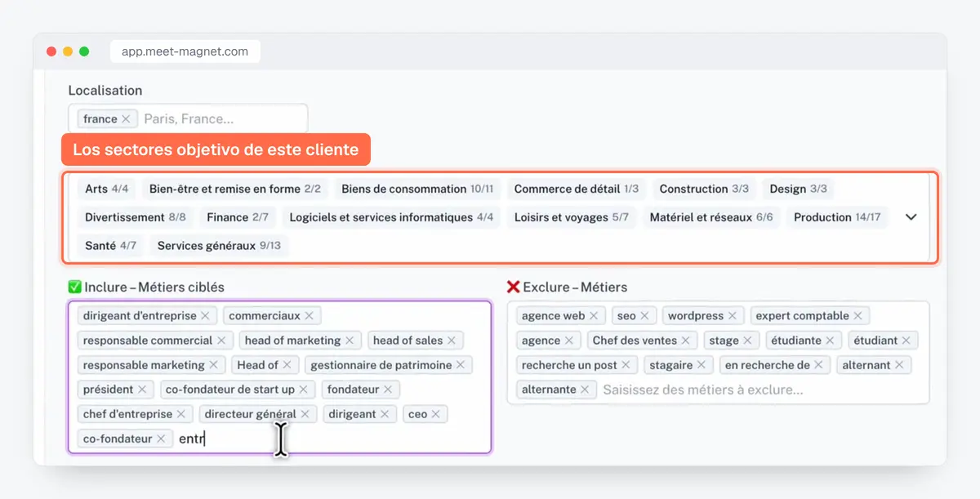Remove the 'fondateur' tag
980x499 pixels.
[388, 390]
